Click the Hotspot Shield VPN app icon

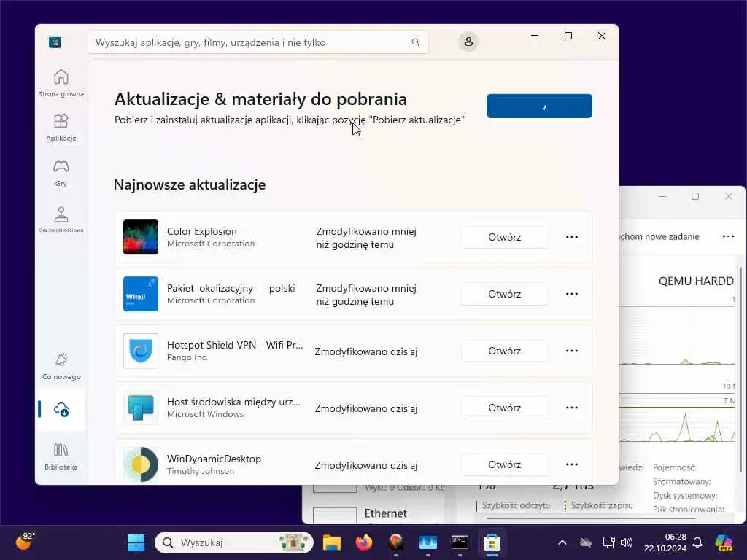[x=141, y=351]
